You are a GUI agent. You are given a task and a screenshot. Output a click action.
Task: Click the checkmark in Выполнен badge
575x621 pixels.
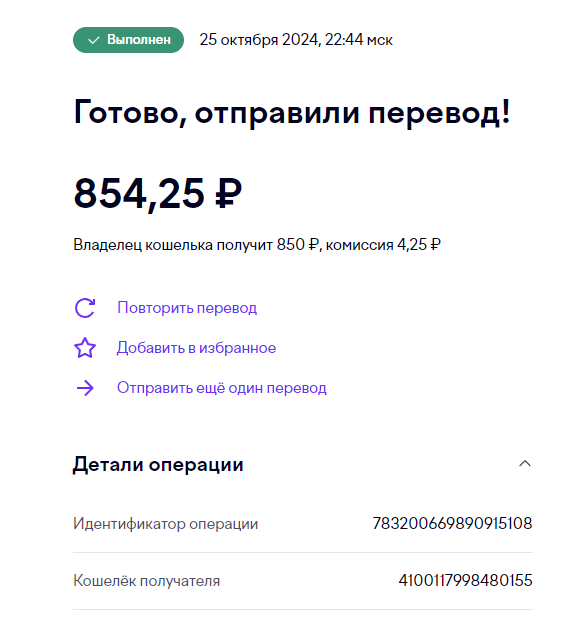click(93, 40)
